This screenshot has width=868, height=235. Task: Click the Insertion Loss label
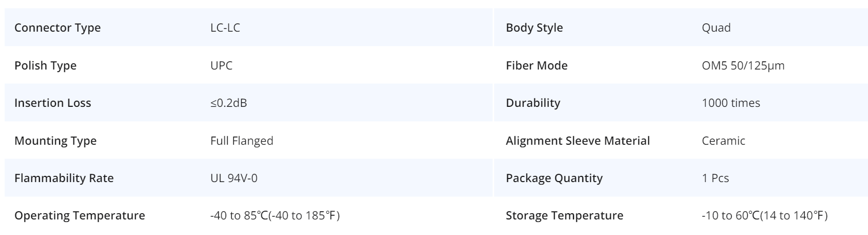click(52, 103)
